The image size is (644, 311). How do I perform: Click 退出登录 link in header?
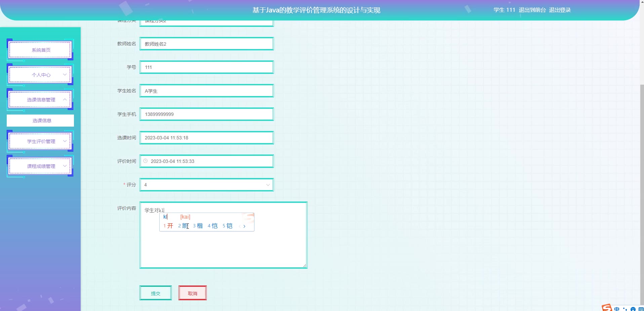[x=560, y=10]
